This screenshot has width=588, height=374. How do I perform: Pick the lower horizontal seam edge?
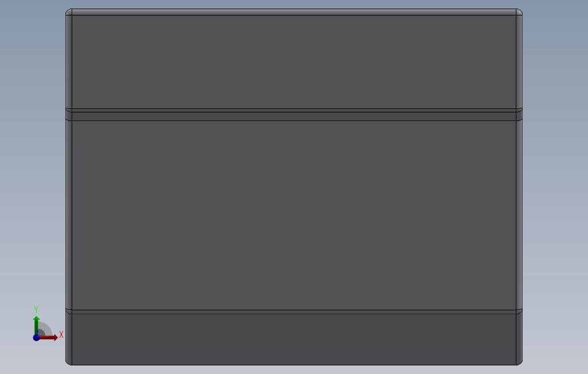[294, 311]
